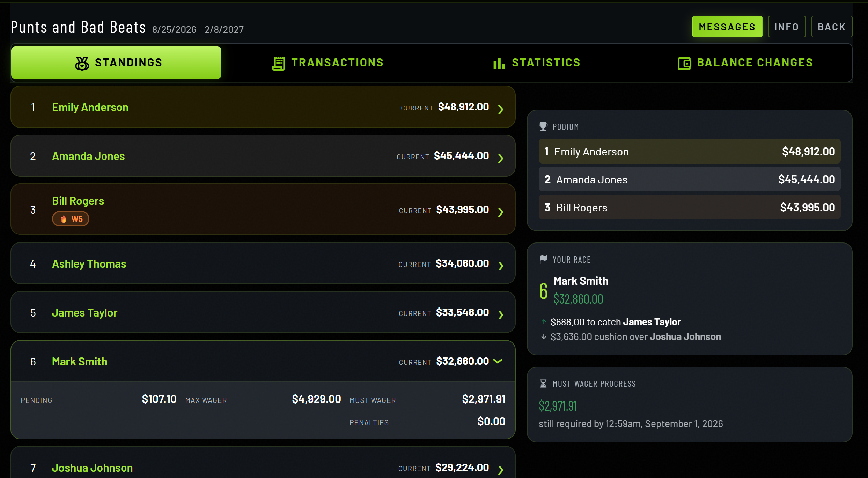
Task: Click Emily Anderson's $48,912.00 standings balance
Action: click(x=463, y=107)
